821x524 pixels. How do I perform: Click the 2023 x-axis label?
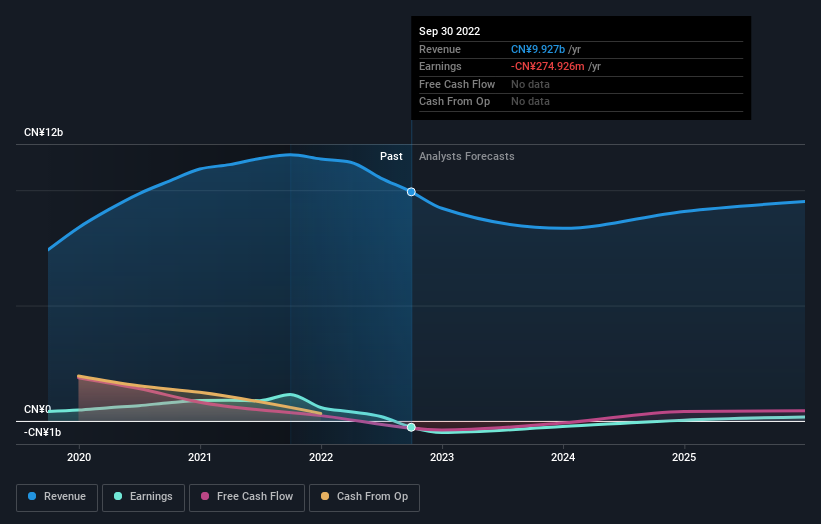coord(442,458)
